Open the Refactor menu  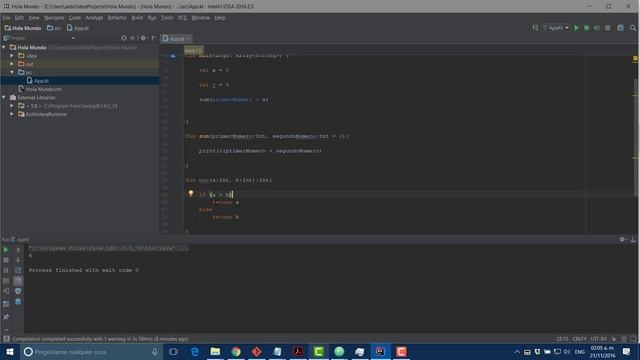click(117, 18)
